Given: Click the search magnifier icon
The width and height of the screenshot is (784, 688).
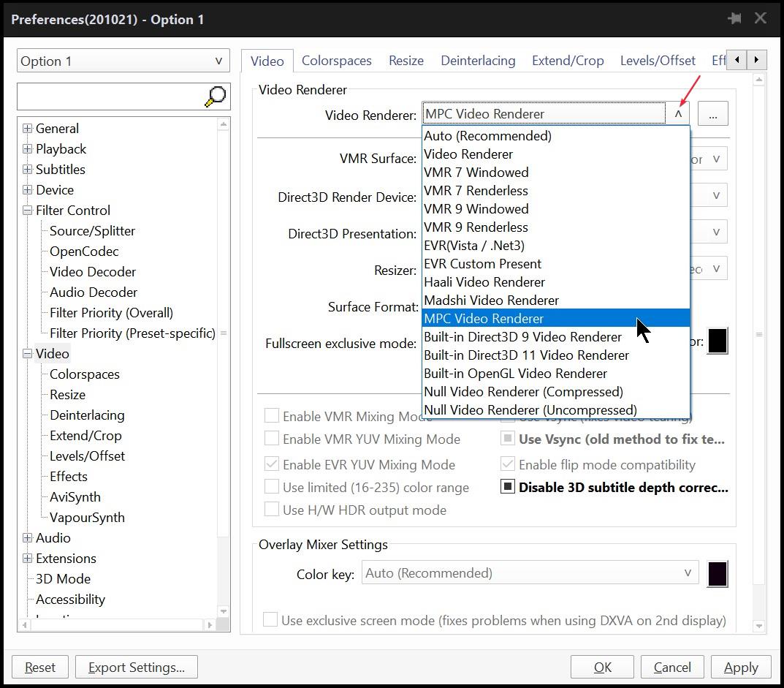Looking at the screenshot, I should pyautogui.click(x=216, y=96).
